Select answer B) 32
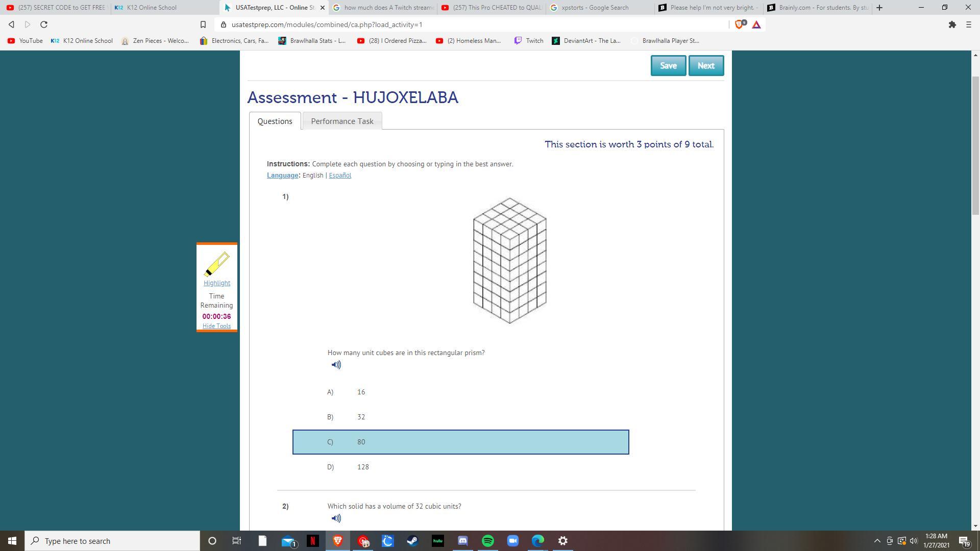The image size is (980, 551). coord(361,417)
